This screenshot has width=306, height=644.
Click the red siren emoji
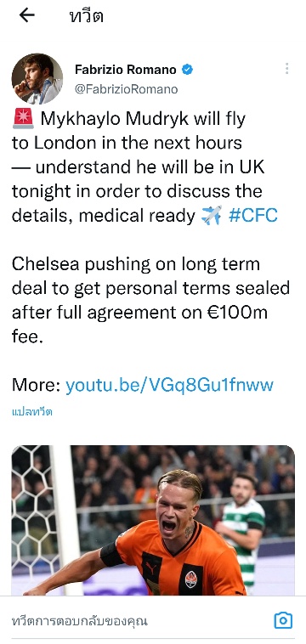coord(24,119)
